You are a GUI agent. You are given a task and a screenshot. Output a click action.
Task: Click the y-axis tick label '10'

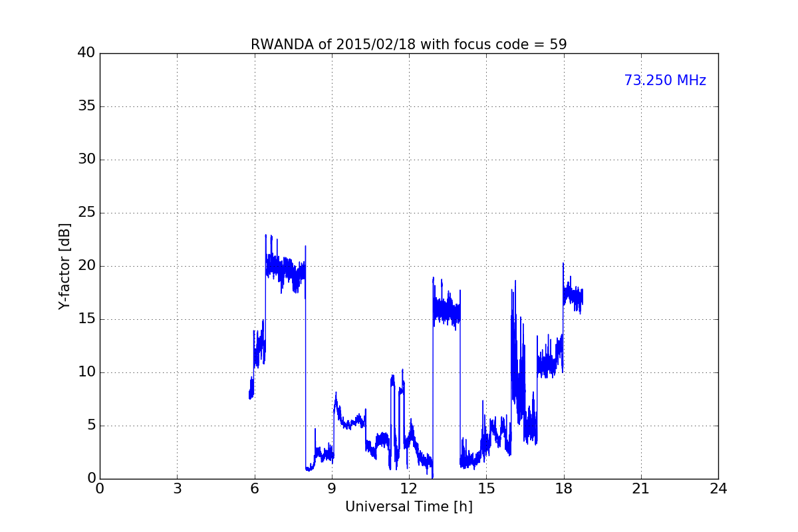click(86, 372)
